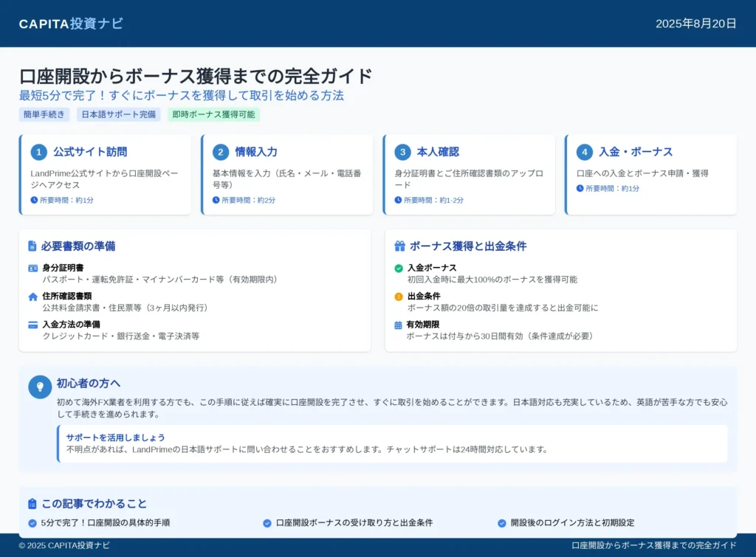
Task: Click the 初心者の方へ heading
Action: point(89,384)
